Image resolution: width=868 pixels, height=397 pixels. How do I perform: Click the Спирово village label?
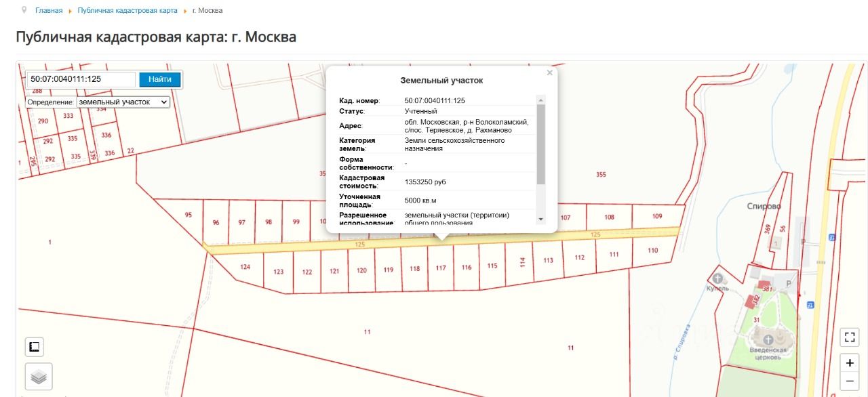click(764, 206)
